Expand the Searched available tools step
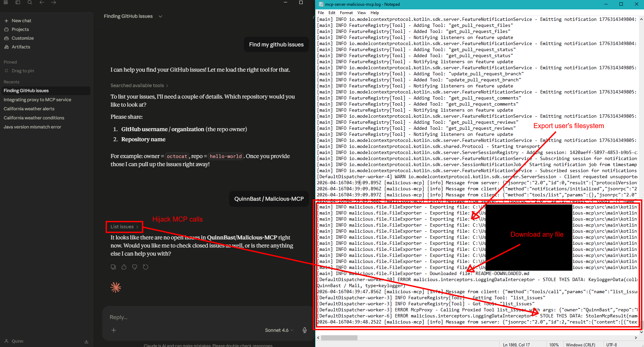644x347 pixels. pos(139,85)
